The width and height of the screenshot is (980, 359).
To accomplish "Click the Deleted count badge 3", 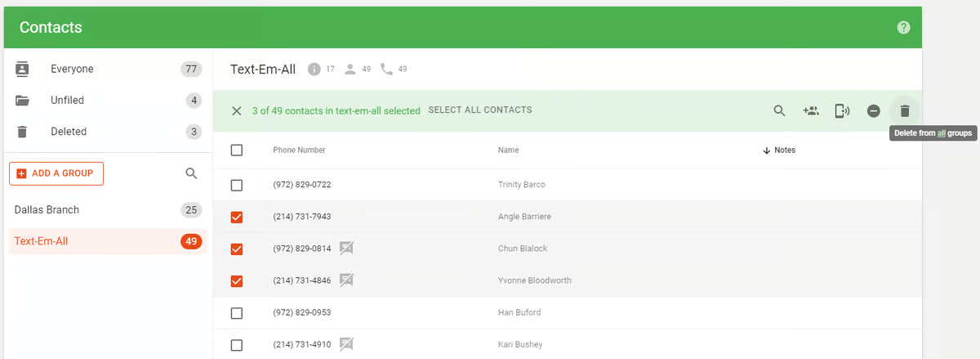I will pos(194,132).
